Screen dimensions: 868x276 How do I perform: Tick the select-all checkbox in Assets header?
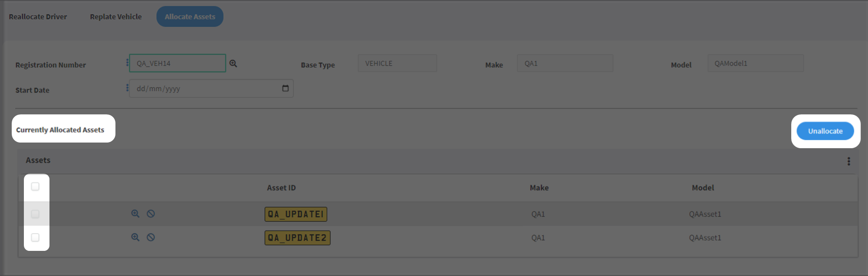point(35,186)
